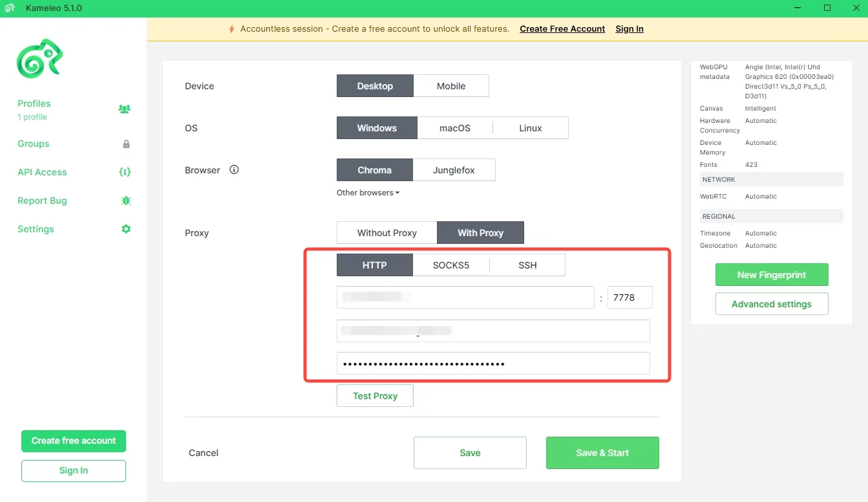Switch to With Proxy
868x502 pixels.
pos(480,233)
